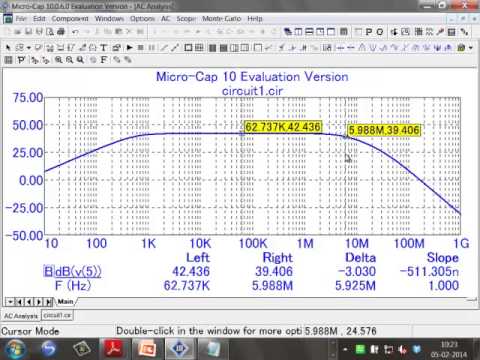Select the Main plot tab
480x360 pixels.
tap(65, 301)
